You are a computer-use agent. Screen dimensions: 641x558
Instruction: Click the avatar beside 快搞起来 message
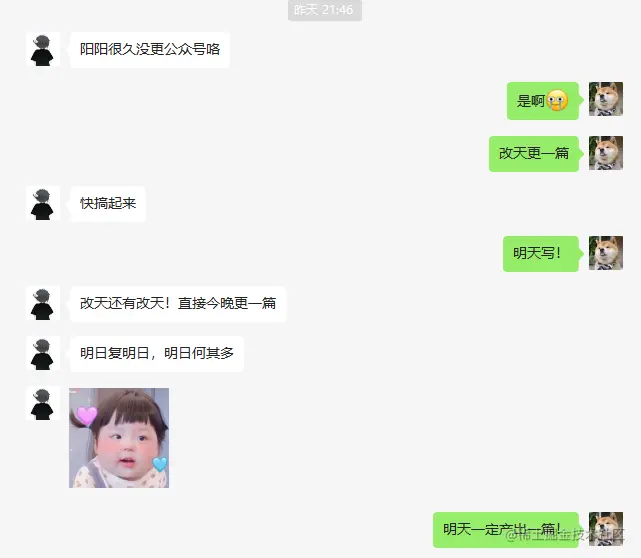(43, 203)
